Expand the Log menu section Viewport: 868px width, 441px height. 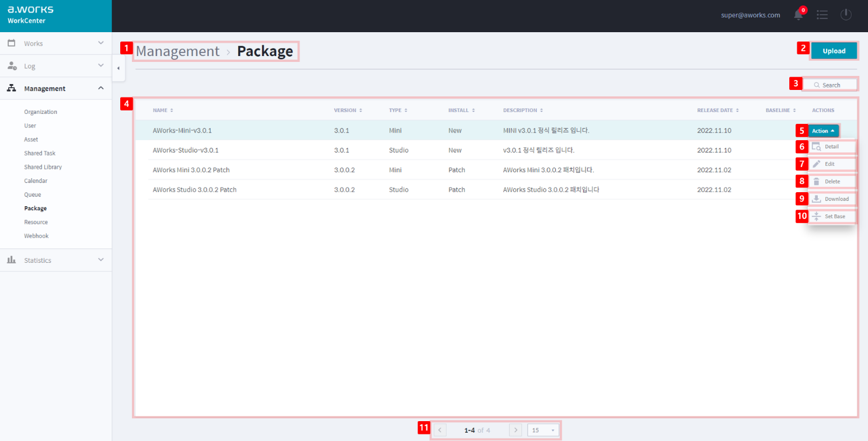click(55, 66)
